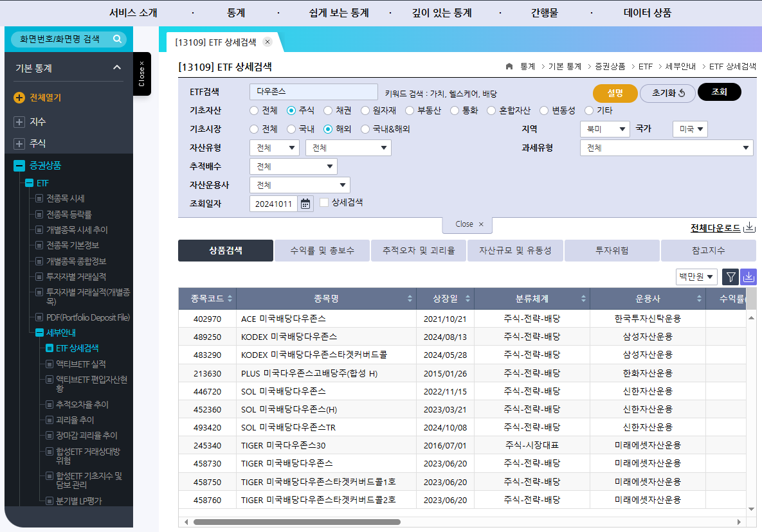The height and width of the screenshot is (532, 762).
Task: Select 혼합자산 radio button
Action: [491, 111]
